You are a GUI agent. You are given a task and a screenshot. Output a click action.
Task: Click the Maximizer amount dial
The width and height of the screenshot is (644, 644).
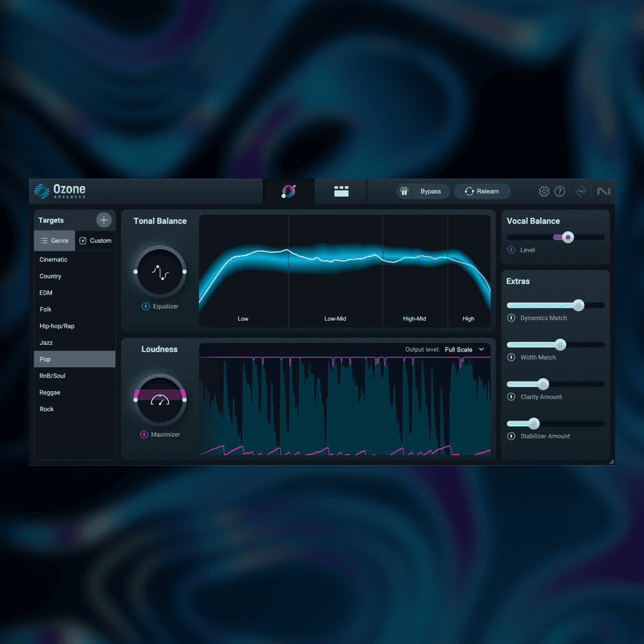(x=160, y=400)
